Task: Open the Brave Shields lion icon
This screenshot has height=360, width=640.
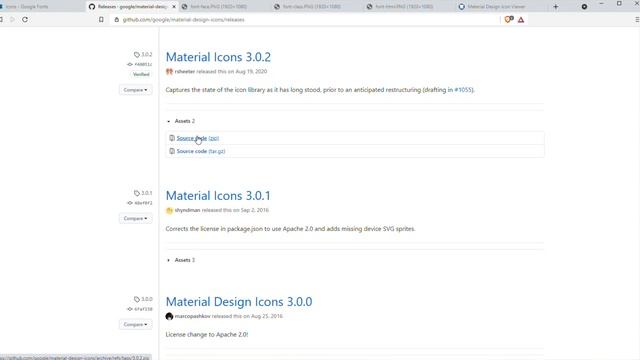Action: click(509, 19)
